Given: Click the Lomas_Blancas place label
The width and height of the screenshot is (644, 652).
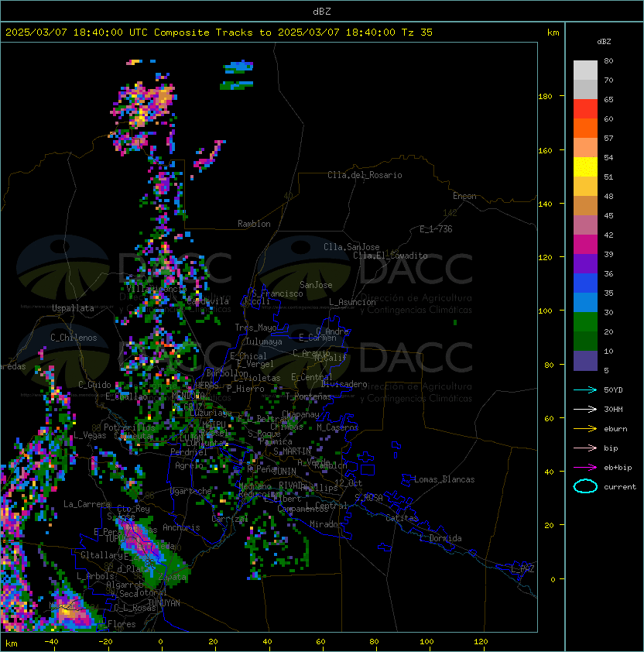Looking at the screenshot, I should pos(444,479).
